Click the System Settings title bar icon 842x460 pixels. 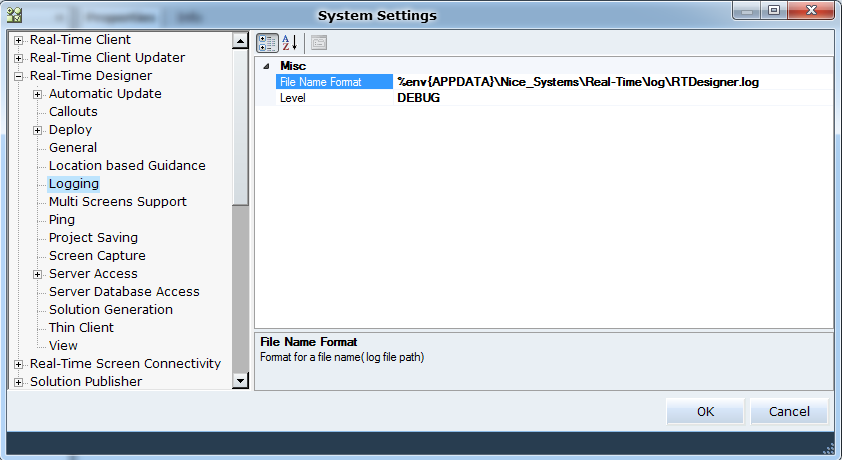pos(15,15)
